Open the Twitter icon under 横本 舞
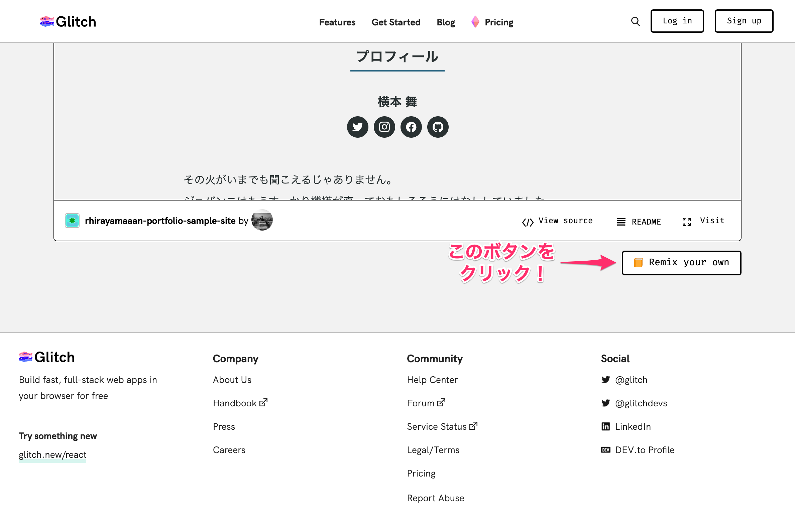This screenshot has height=532, width=795. pyautogui.click(x=357, y=127)
